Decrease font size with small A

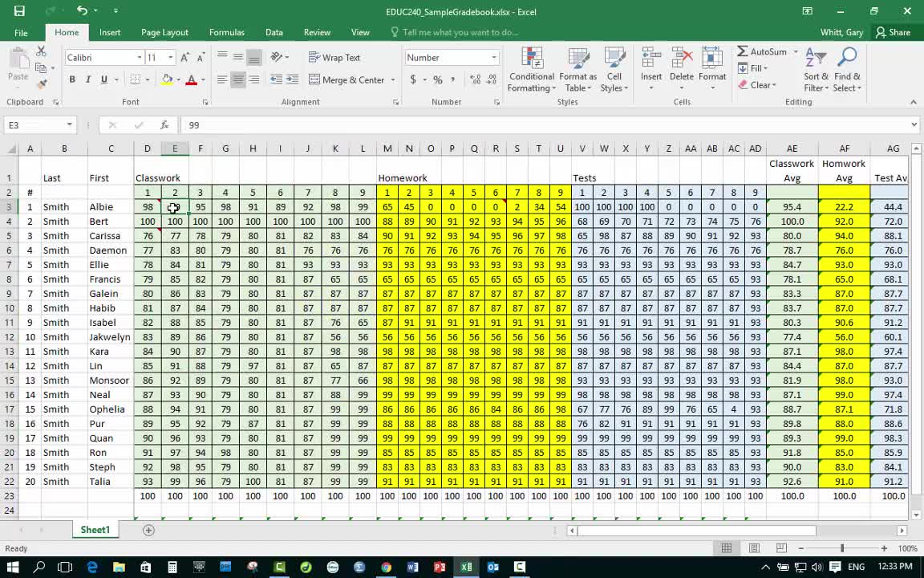[x=201, y=57]
